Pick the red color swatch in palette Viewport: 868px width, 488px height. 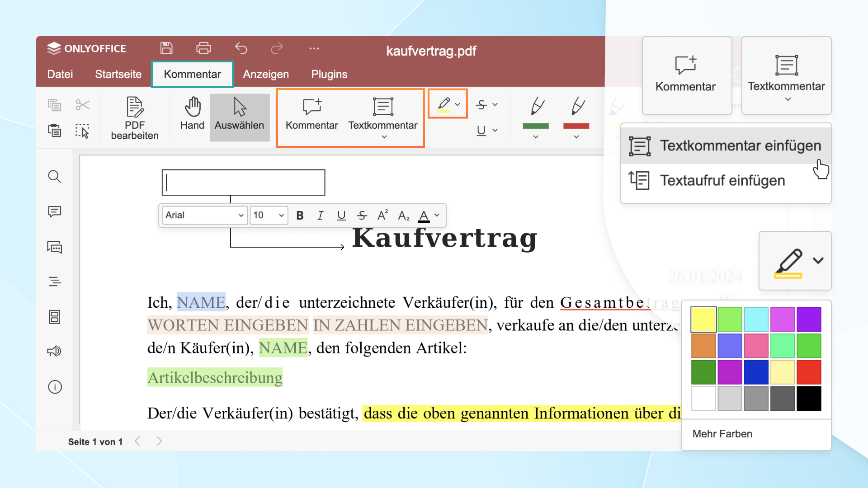click(x=809, y=372)
